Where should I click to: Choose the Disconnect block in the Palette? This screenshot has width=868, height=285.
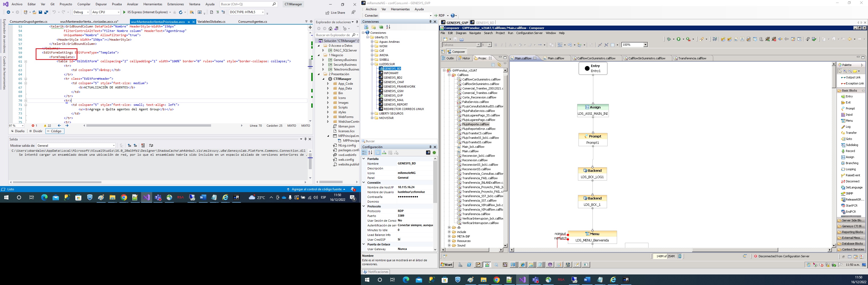(852, 181)
